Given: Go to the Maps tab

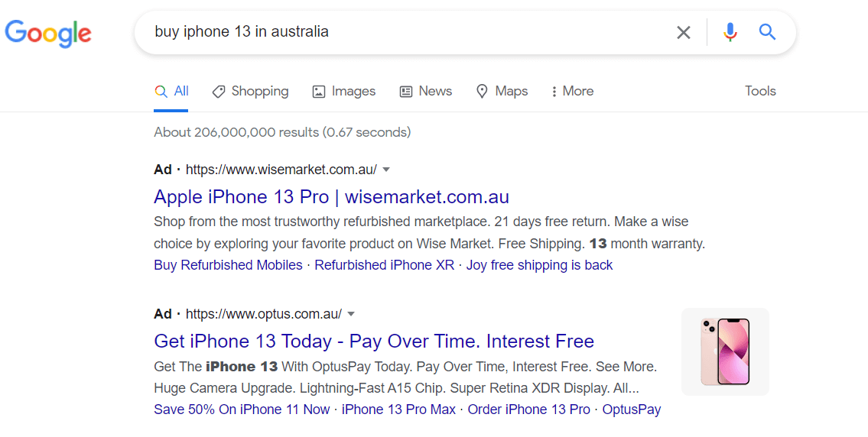Looking at the screenshot, I should tap(502, 91).
